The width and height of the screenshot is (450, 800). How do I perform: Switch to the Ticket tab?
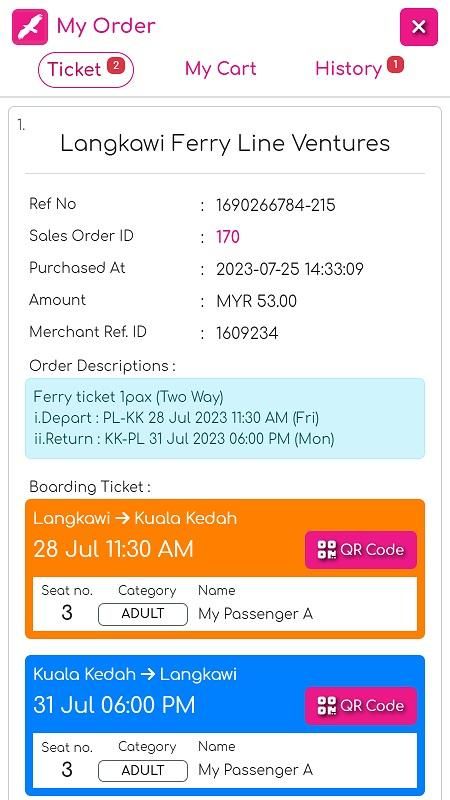coord(86,70)
